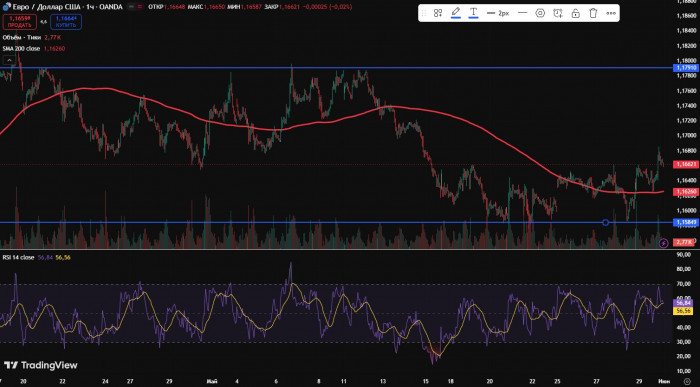Click the current price label 1,16621
The width and height of the screenshot is (700, 387).
[685, 164]
